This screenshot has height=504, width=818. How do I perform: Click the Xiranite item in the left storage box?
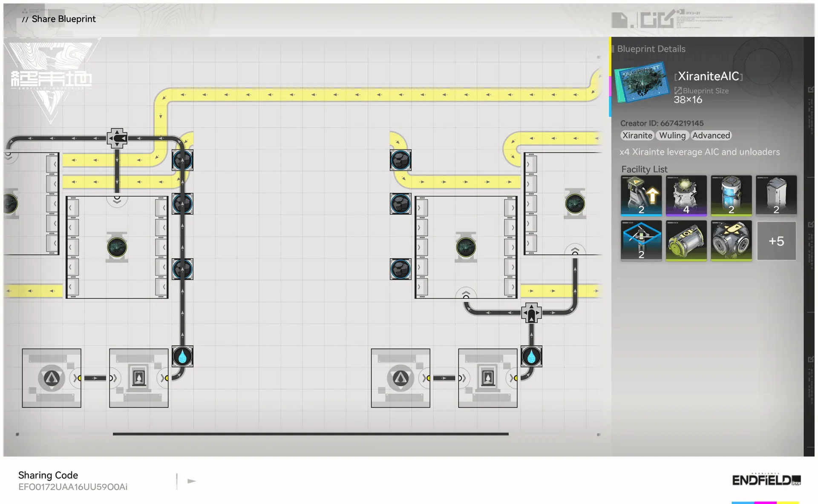(117, 247)
